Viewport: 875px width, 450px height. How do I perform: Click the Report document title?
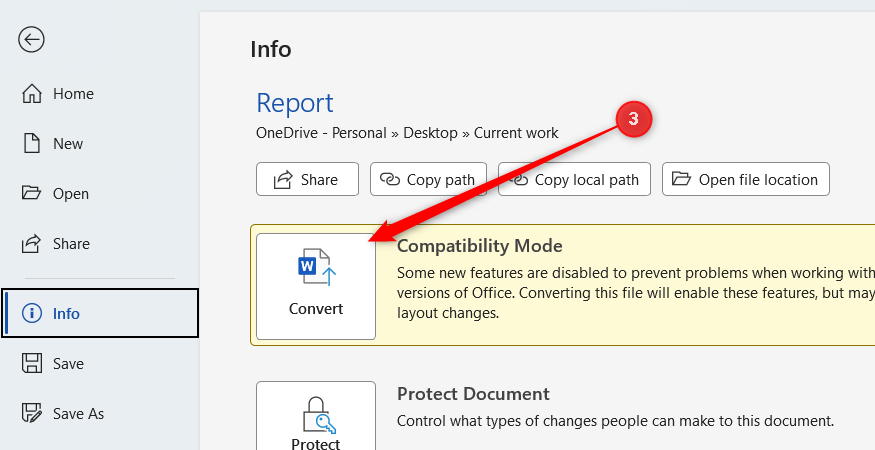pyautogui.click(x=295, y=103)
